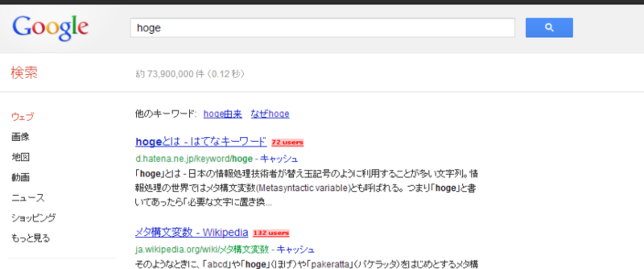Open キャッシュ link for ja.wikipedia.org result
The image size is (644, 269).
295,249
